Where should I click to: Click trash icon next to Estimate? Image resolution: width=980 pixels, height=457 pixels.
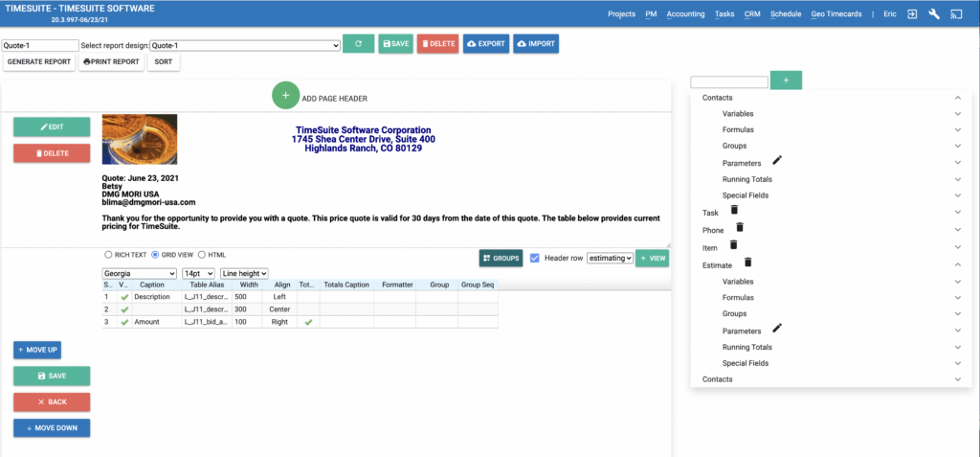click(747, 263)
